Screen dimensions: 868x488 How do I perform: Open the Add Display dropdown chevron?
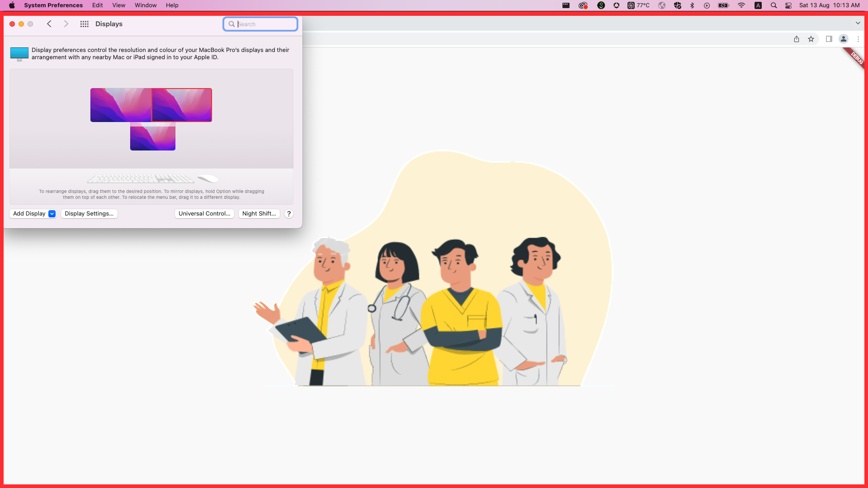(x=52, y=214)
